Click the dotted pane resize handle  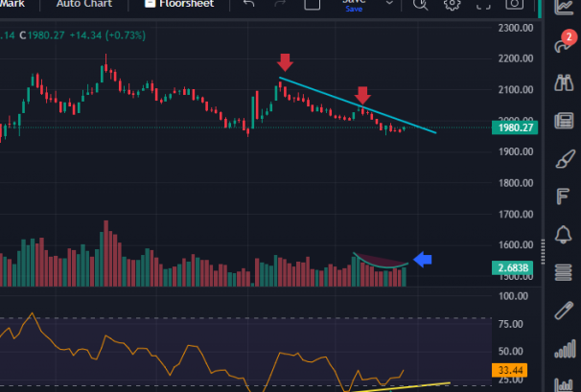(543, 251)
